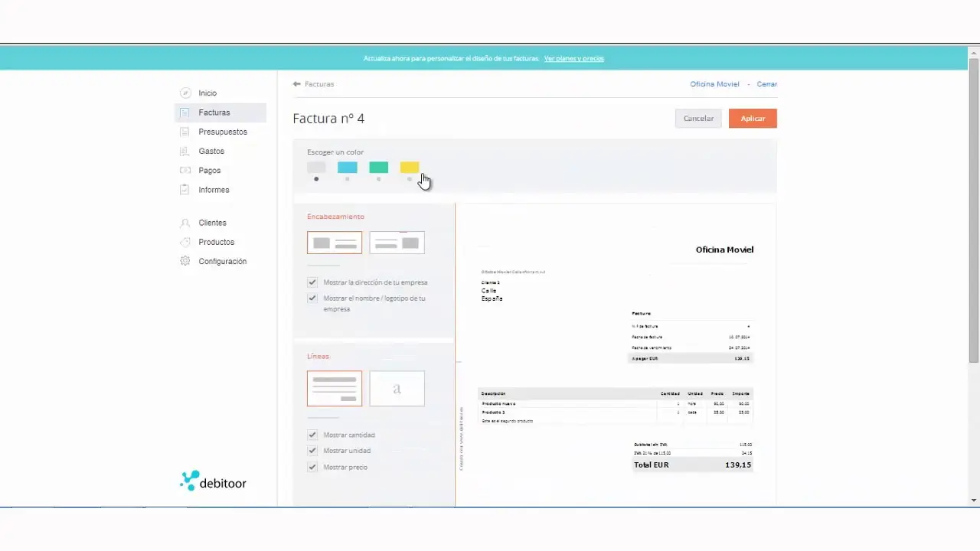Open the Oficina Moviel account link
The width and height of the screenshot is (980, 551).
click(x=714, y=84)
